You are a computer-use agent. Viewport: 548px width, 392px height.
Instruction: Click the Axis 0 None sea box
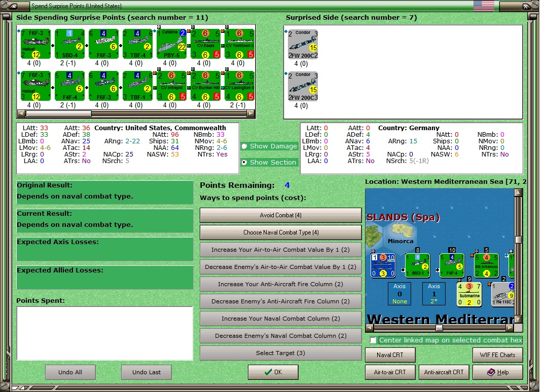pos(399,294)
